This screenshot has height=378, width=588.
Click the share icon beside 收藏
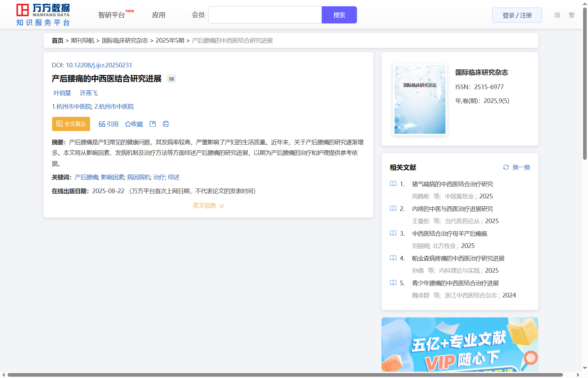pos(153,124)
